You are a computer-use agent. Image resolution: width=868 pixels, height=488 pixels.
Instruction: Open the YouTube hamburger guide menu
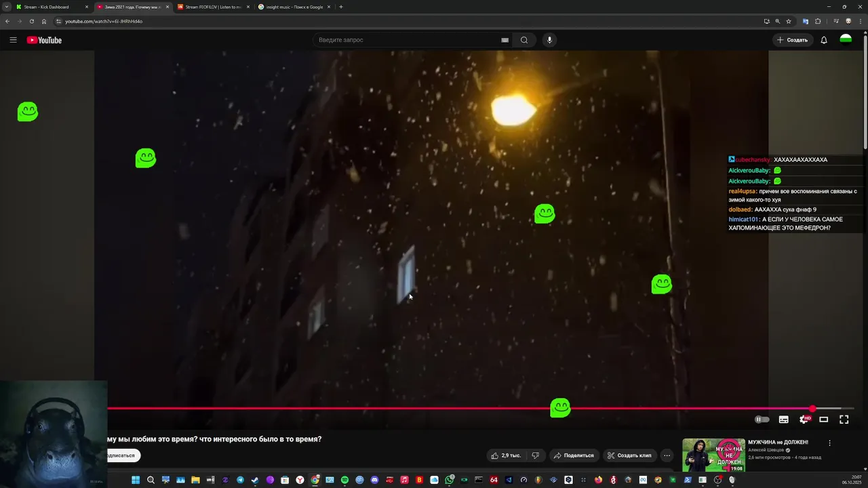13,40
